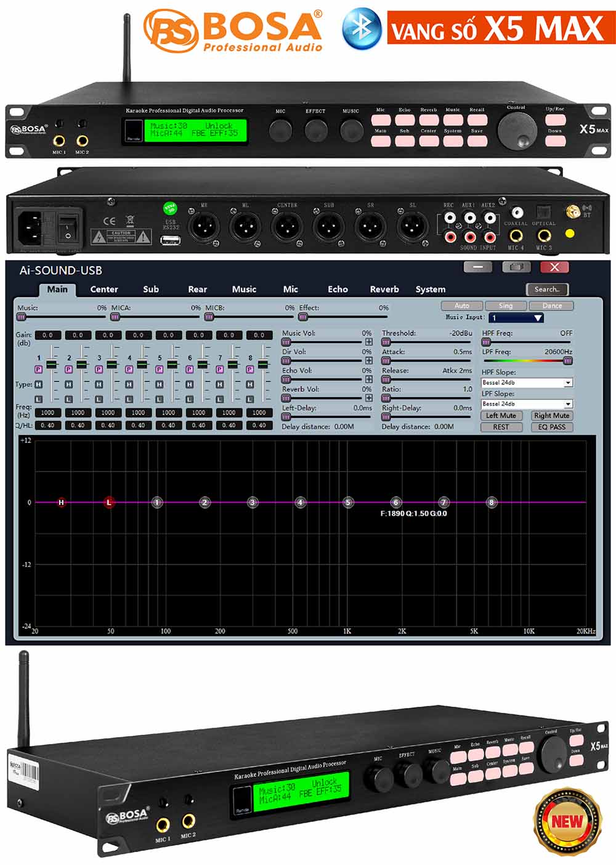The height and width of the screenshot is (865, 616).
Task: Select EQ node 3 on the graph
Action: point(253,503)
